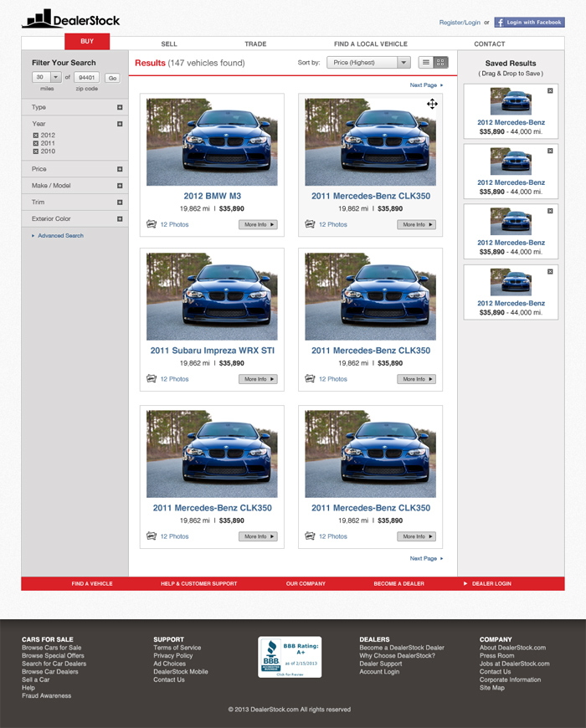This screenshot has width=586, height=728.
Task: Open Ad Choices footer link
Action: [169, 664]
